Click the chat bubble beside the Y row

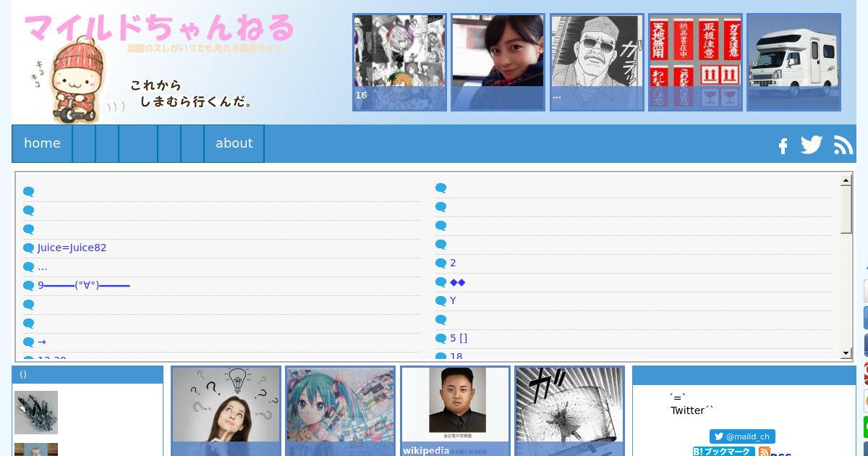point(441,301)
